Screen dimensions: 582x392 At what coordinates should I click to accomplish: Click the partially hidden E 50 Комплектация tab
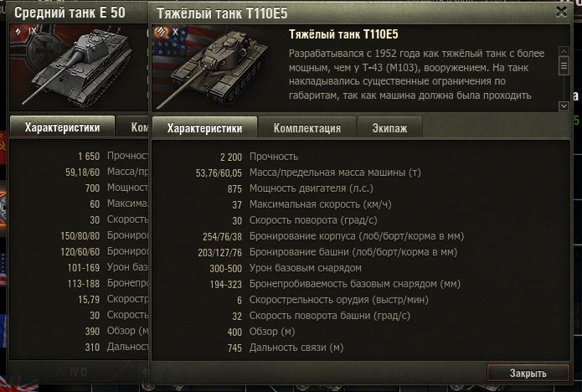click(x=132, y=127)
